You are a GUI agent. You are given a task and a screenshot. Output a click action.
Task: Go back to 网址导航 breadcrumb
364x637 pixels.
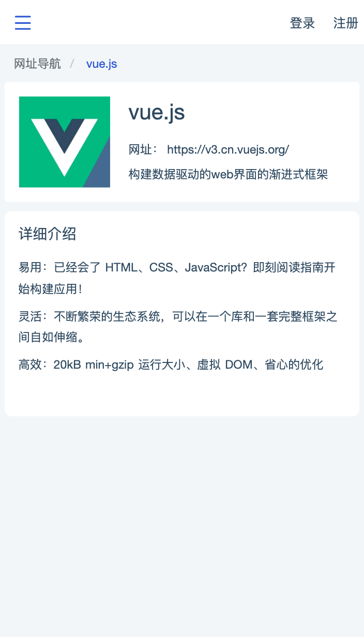(37, 64)
